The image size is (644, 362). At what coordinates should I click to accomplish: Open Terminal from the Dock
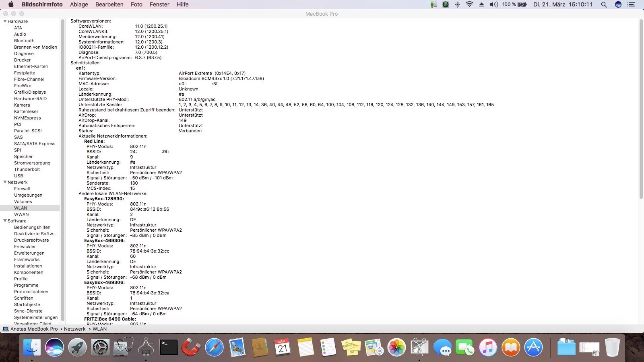coord(169,347)
